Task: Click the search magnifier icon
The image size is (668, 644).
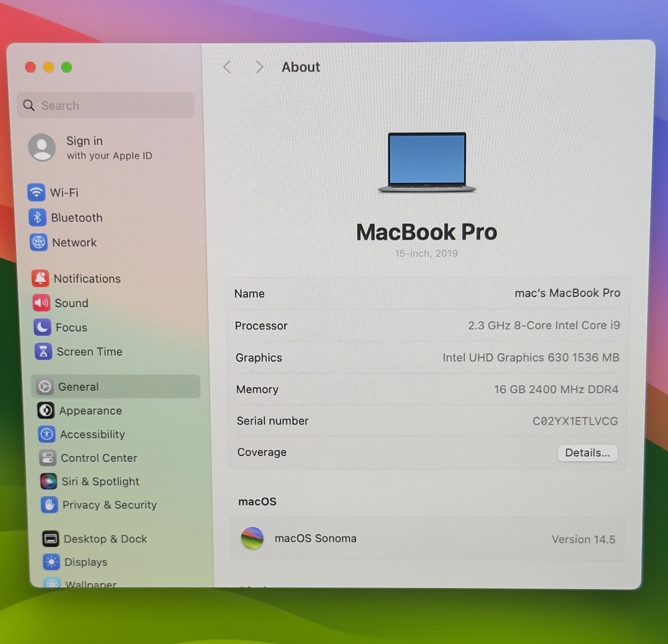Action: (x=29, y=105)
